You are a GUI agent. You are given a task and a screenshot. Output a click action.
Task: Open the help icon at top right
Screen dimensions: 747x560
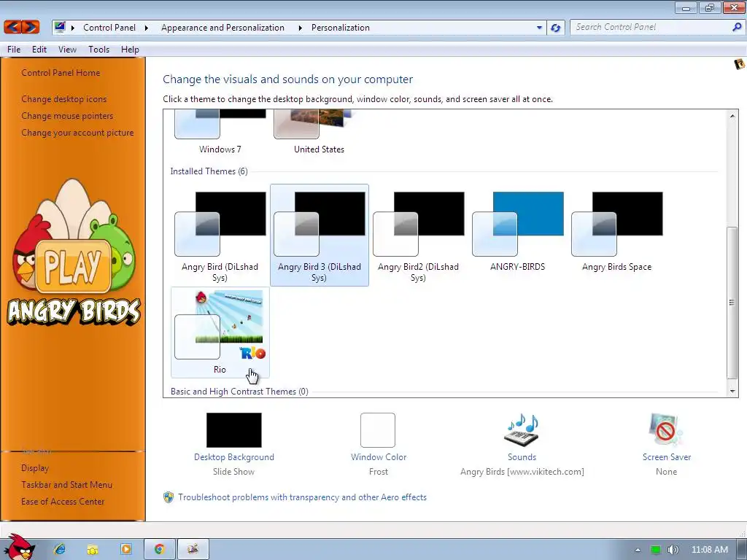(x=739, y=64)
